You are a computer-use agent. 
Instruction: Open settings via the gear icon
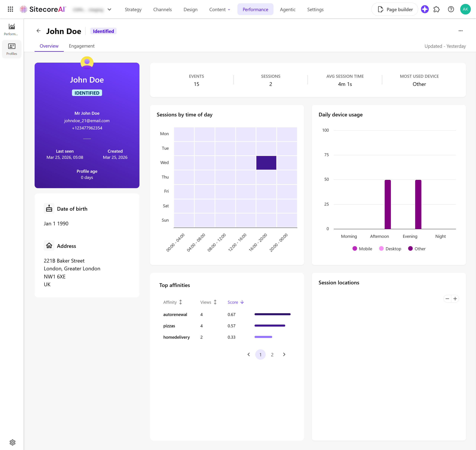(x=13, y=442)
